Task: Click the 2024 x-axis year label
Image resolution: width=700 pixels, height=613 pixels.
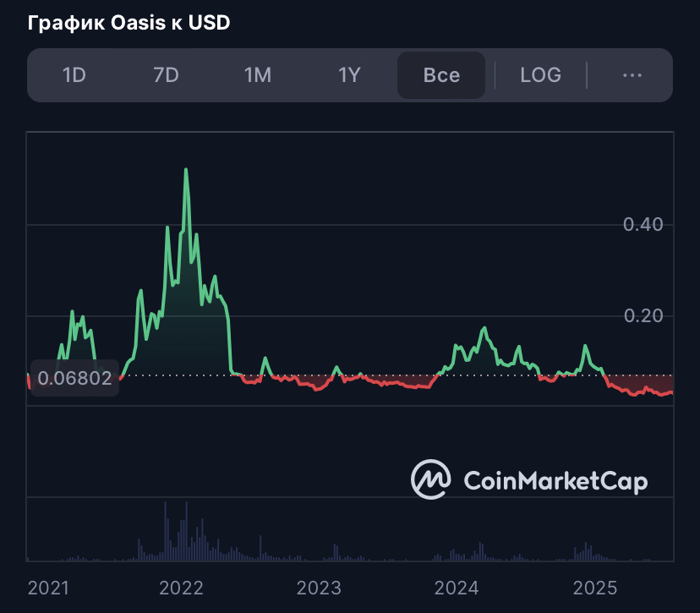Action: [457, 588]
